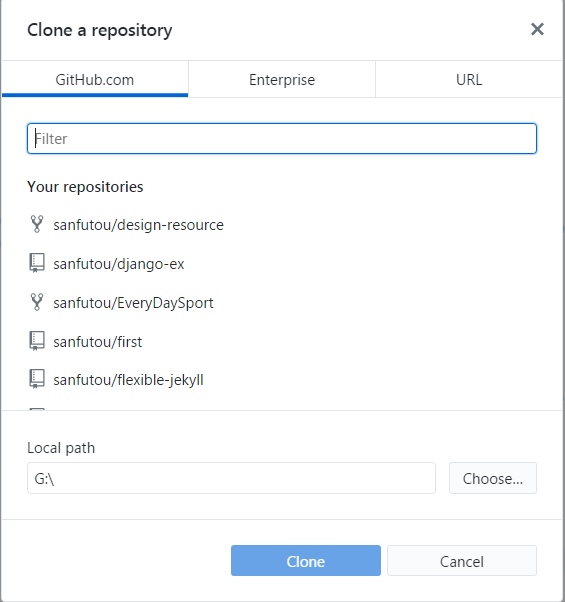Open the Choose... folder picker
This screenshot has height=602, width=565.
(x=493, y=478)
